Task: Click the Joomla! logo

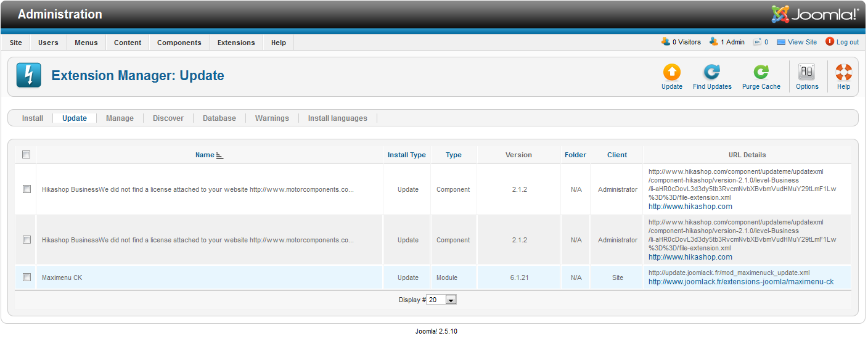Action: [x=815, y=14]
